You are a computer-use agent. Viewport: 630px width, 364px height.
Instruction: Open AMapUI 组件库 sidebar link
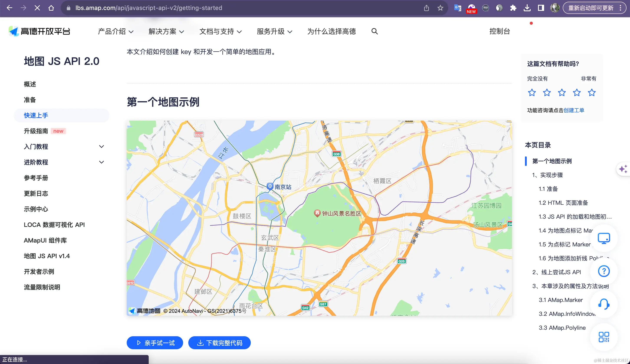45,241
